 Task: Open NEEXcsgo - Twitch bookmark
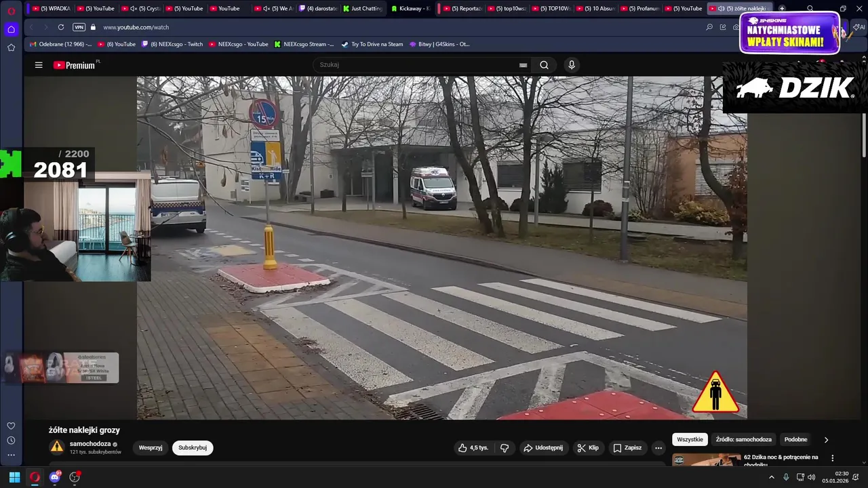(x=172, y=44)
